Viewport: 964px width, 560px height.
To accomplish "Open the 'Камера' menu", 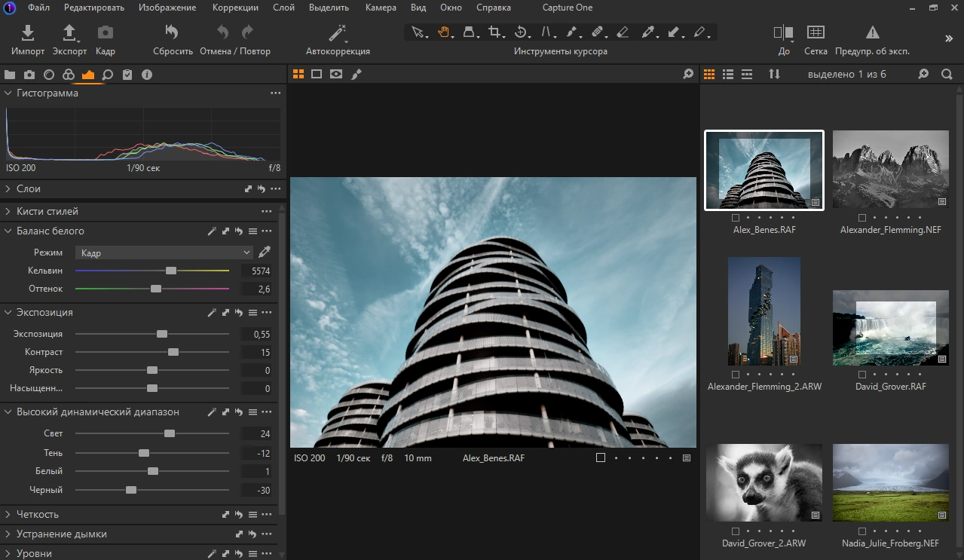I will (381, 8).
